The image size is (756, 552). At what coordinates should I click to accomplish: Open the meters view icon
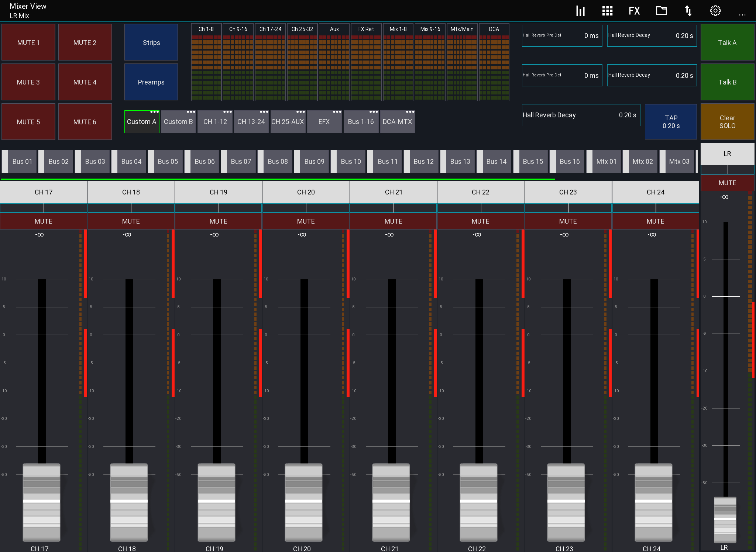pos(580,11)
